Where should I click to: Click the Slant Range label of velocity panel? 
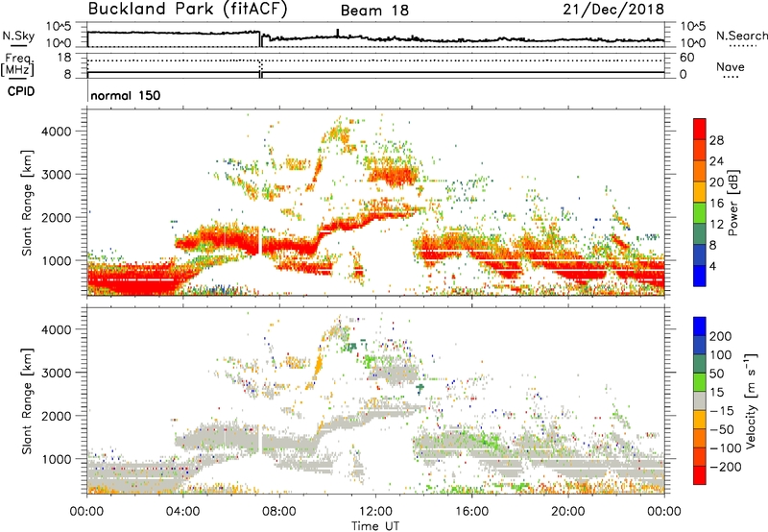pyautogui.click(x=27, y=400)
